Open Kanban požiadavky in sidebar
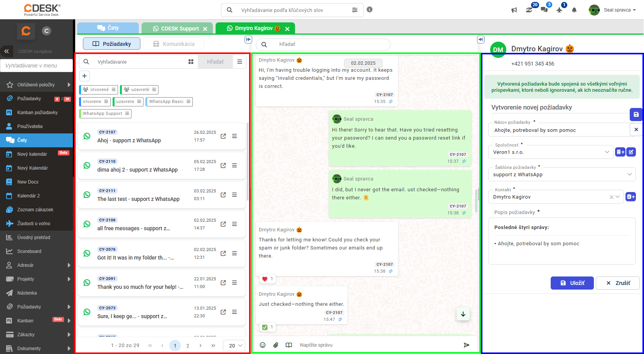The image size is (644, 354). point(36,112)
